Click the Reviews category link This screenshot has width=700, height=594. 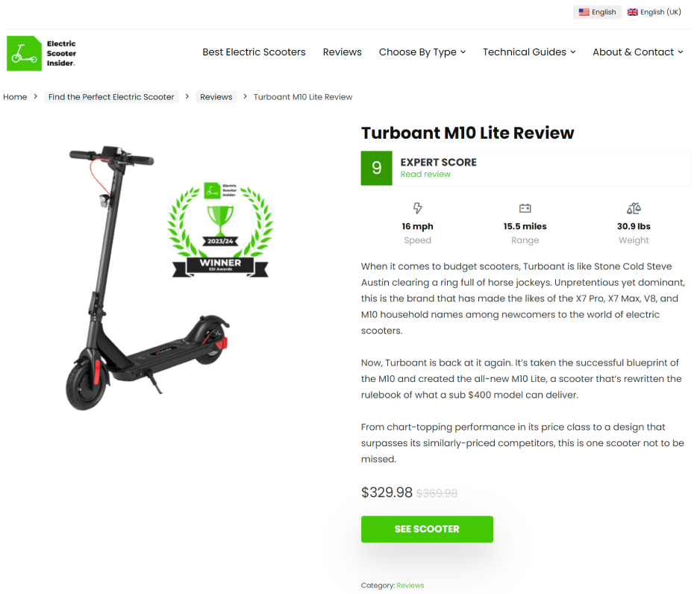click(x=410, y=585)
